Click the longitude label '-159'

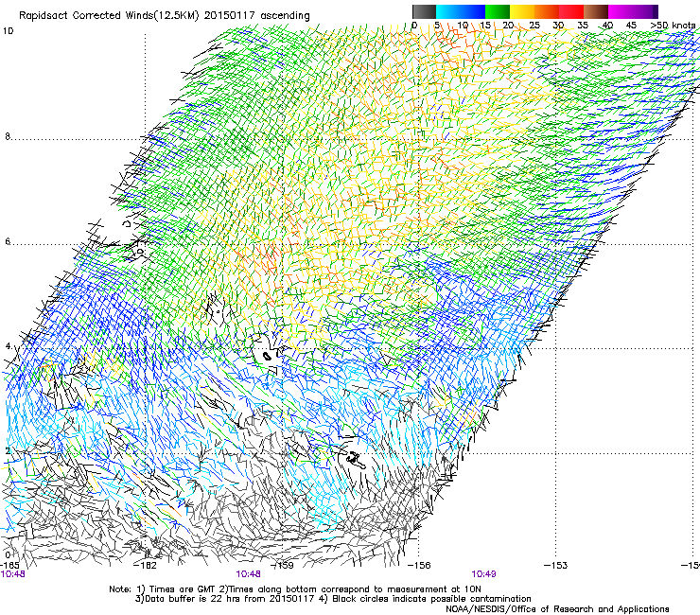click(283, 566)
